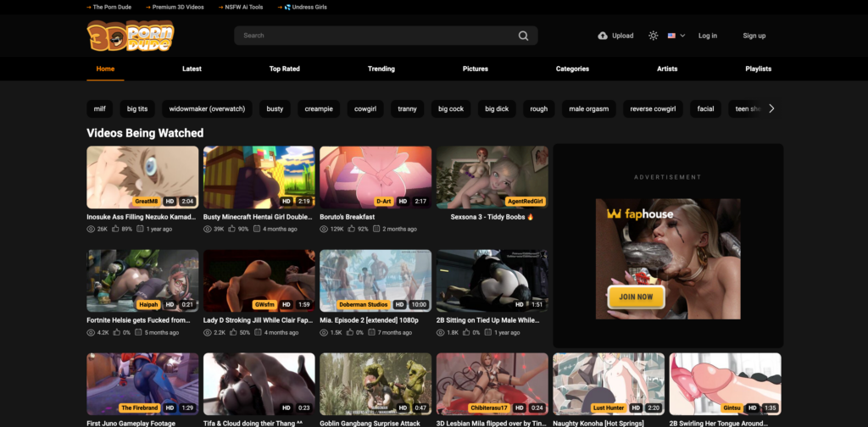Image resolution: width=868 pixels, height=427 pixels.
Task: Click the thumbs-up icon beside 90%
Action: (x=232, y=229)
